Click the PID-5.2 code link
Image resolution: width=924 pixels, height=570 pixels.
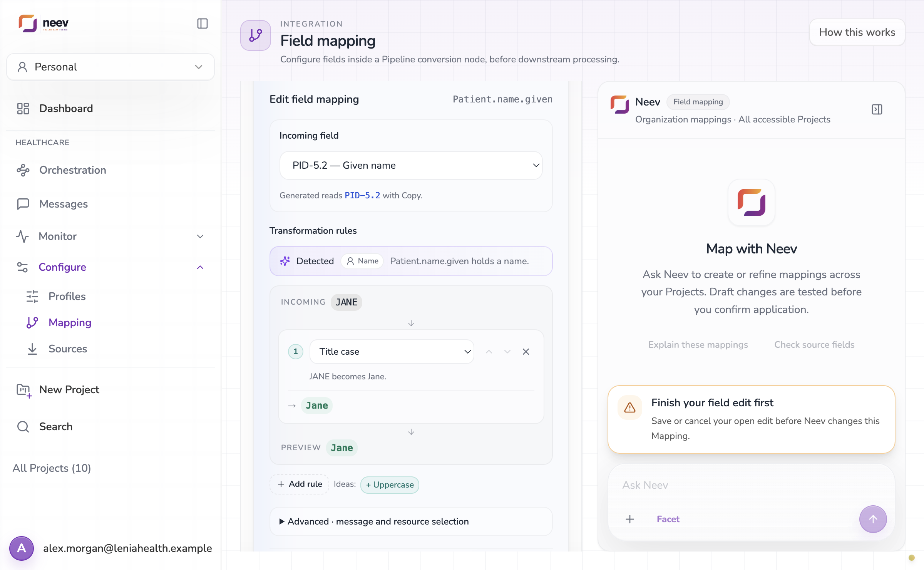362,196
